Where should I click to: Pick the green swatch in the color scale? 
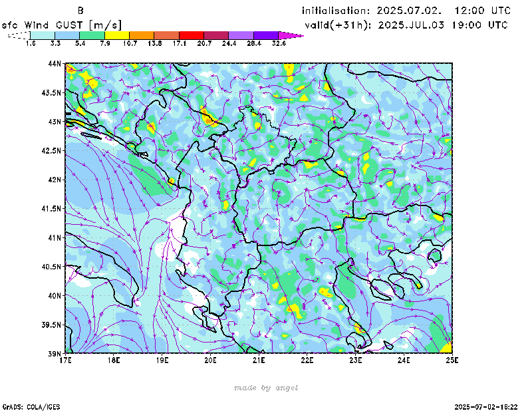pyautogui.click(x=92, y=35)
